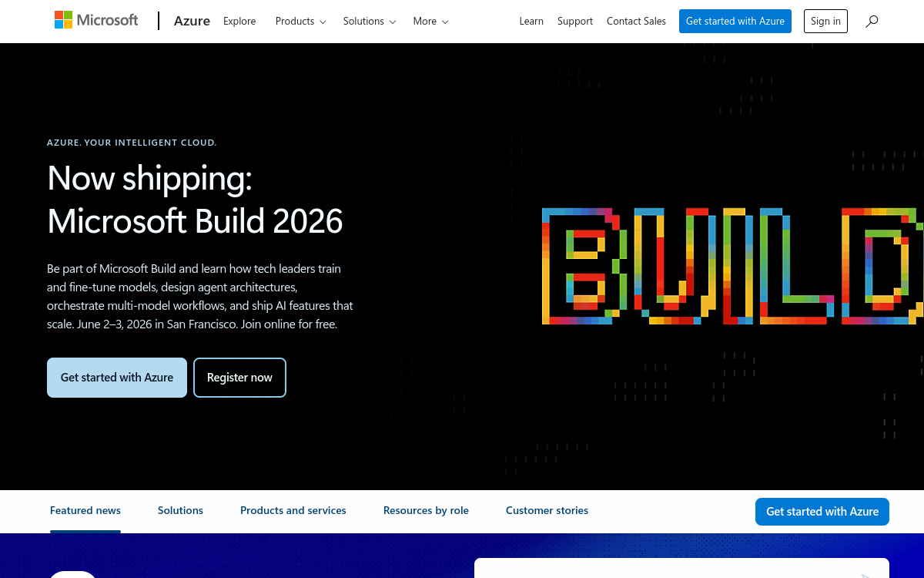Switch to Products and services tab
The image size is (924, 578).
293,511
